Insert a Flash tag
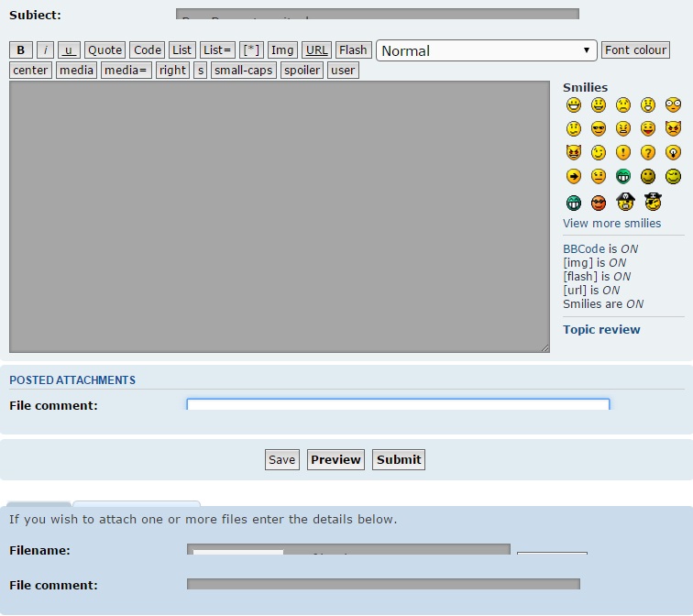 [353, 49]
